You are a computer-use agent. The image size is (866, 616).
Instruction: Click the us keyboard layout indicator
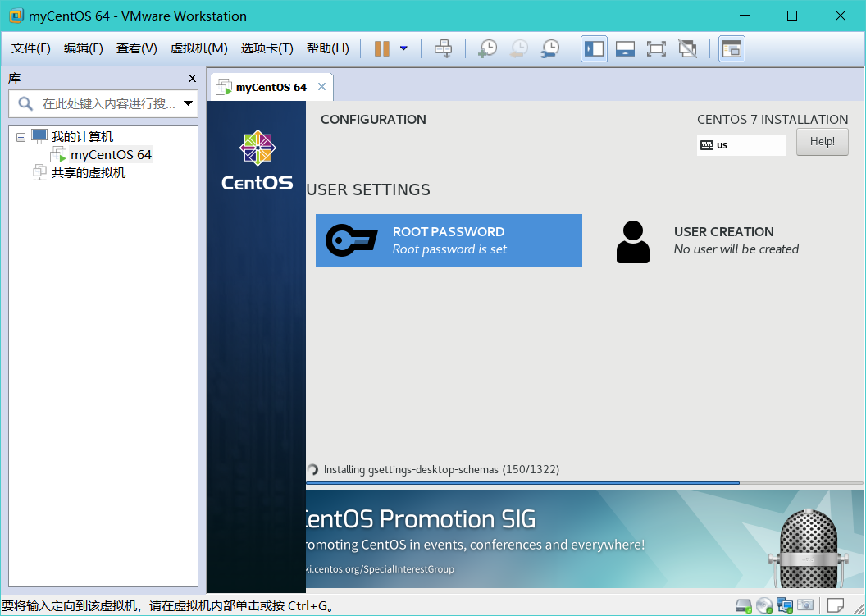(x=741, y=144)
